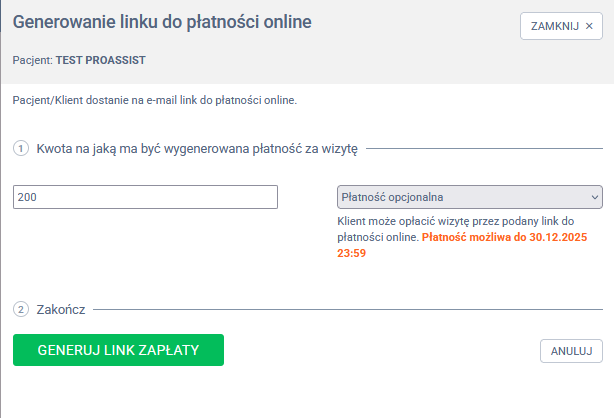Select the patient name TEST PROASSIST

(101, 60)
